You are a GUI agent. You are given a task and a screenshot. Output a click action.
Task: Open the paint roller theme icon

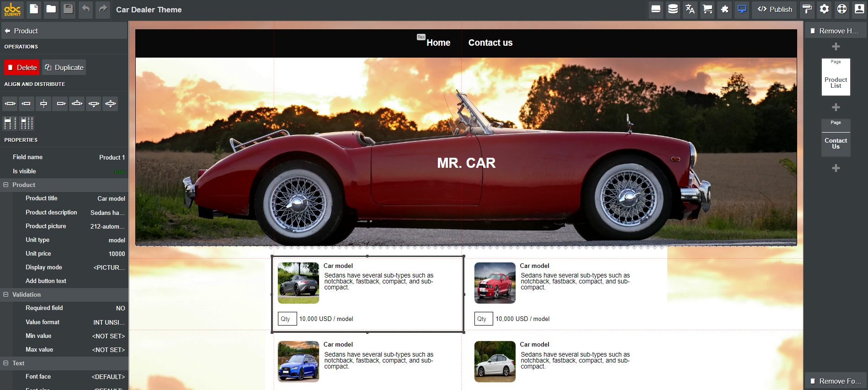click(x=807, y=9)
